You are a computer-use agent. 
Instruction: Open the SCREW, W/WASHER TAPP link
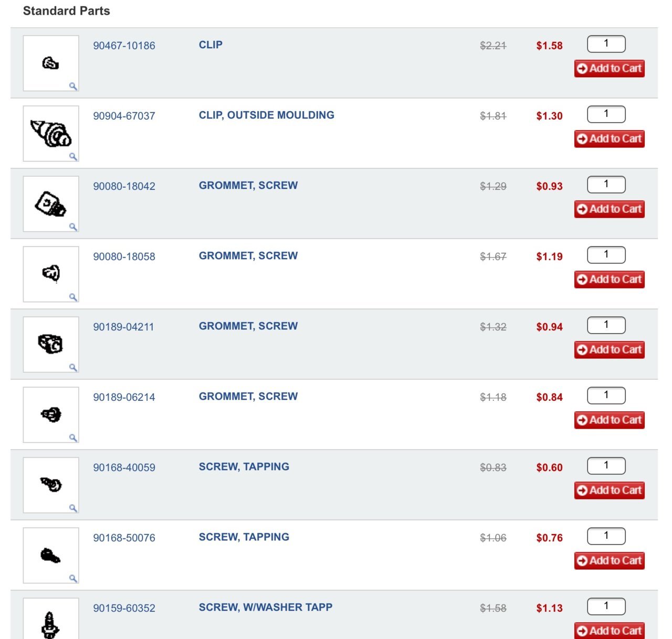[265, 607]
